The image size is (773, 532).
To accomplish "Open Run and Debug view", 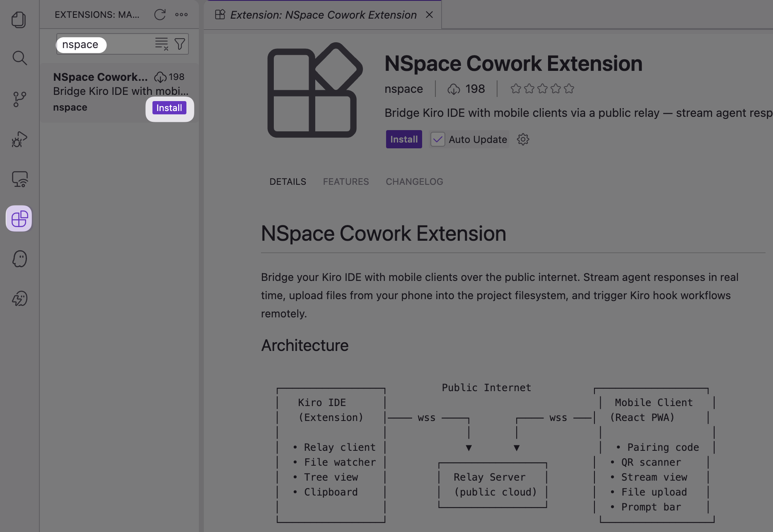I will point(19,139).
